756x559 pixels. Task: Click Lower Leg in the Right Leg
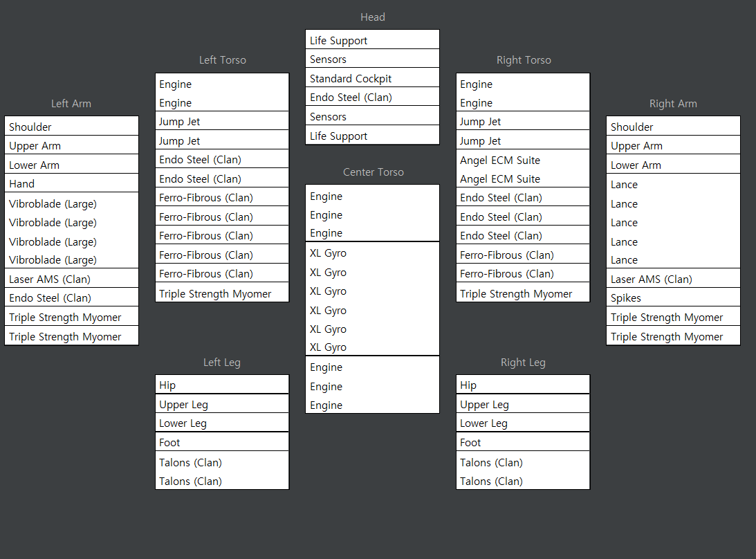pos(523,423)
